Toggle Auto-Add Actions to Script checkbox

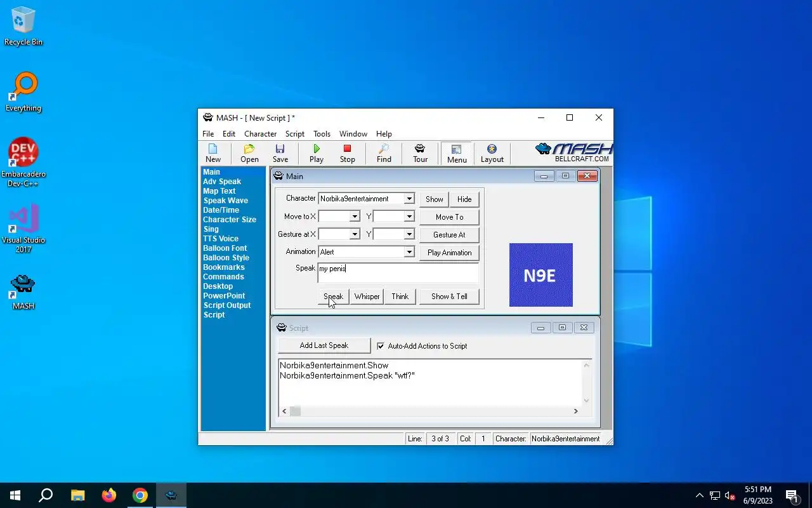click(x=381, y=346)
